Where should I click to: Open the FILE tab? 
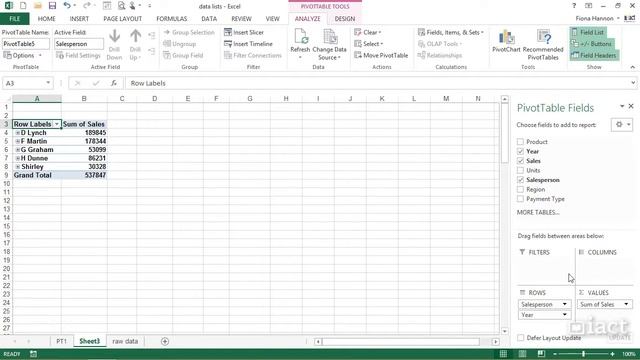15,19
